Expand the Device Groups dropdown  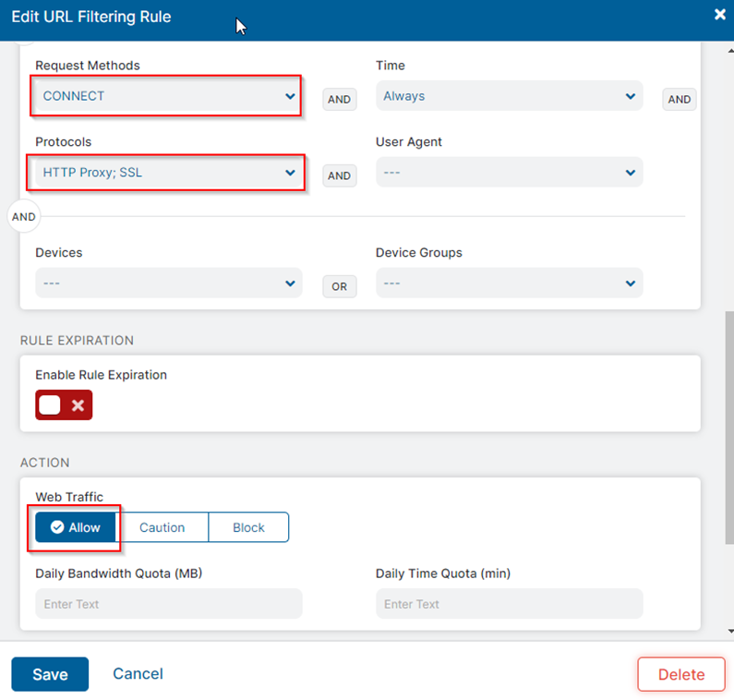[509, 283]
